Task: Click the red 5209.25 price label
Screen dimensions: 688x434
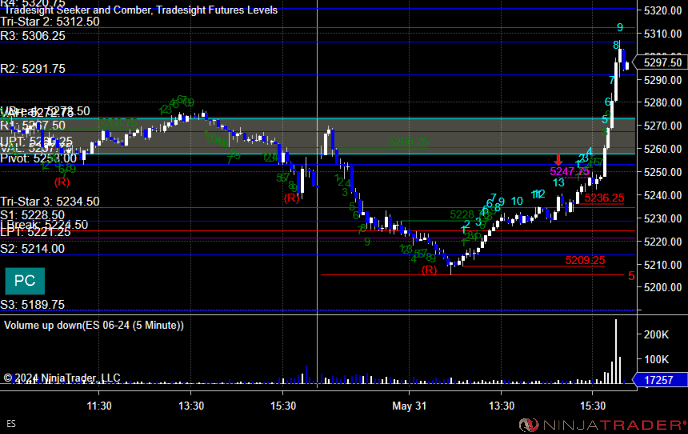Action: [x=585, y=260]
